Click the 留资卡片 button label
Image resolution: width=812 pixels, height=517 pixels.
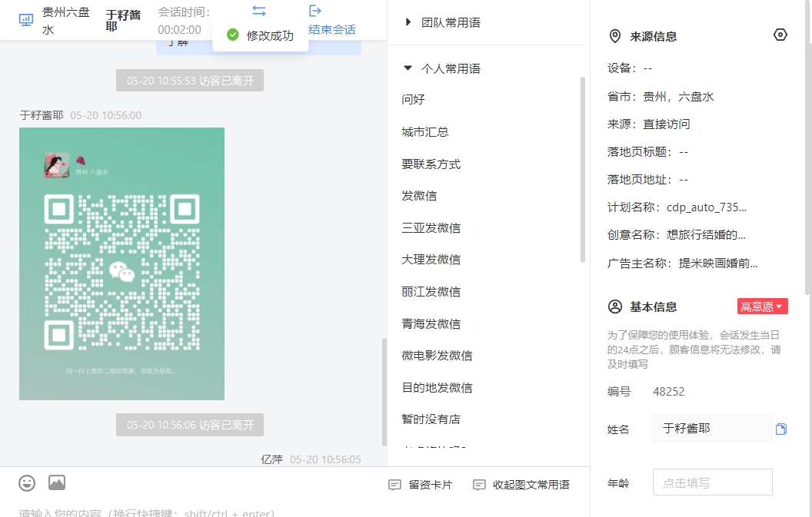[x=431, y=485]
